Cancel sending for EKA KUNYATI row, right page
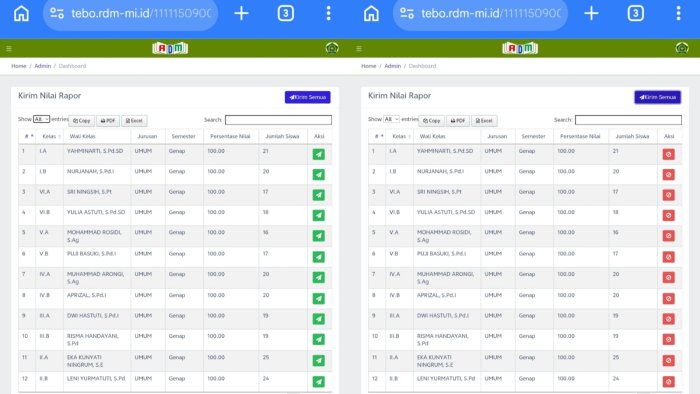The height and width of the screenshot is (394, 700). click(x=668, y=361)
